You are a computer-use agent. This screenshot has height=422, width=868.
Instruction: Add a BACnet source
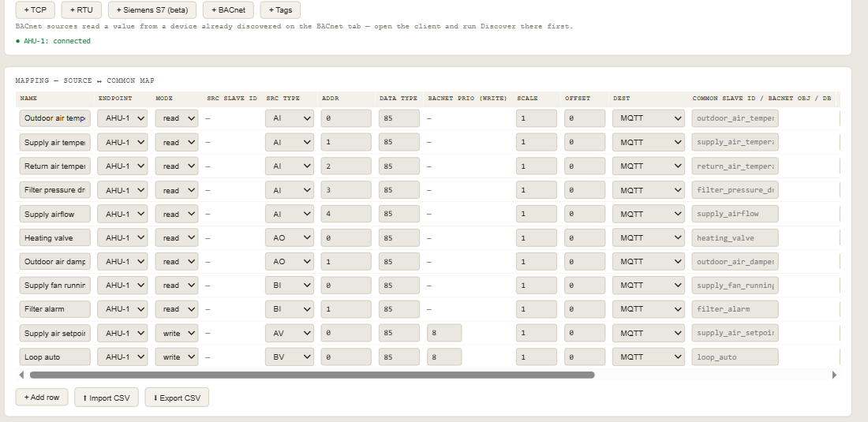tap(228, 10)
